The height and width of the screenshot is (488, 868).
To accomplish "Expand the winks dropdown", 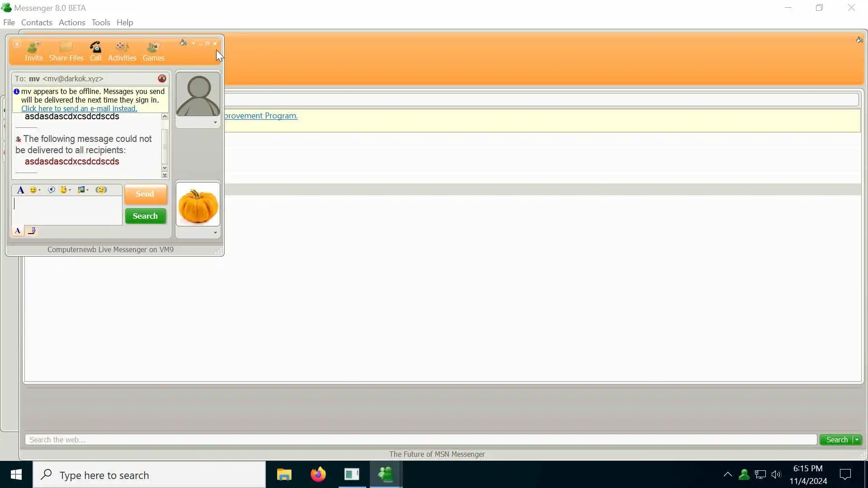I will coord(70,190).
